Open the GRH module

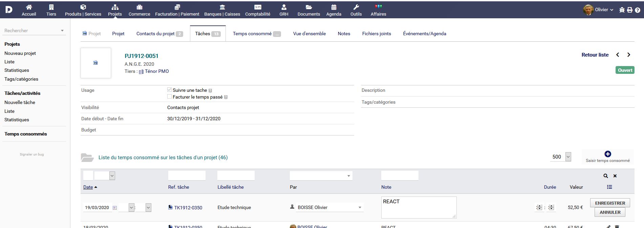(284, 10)
